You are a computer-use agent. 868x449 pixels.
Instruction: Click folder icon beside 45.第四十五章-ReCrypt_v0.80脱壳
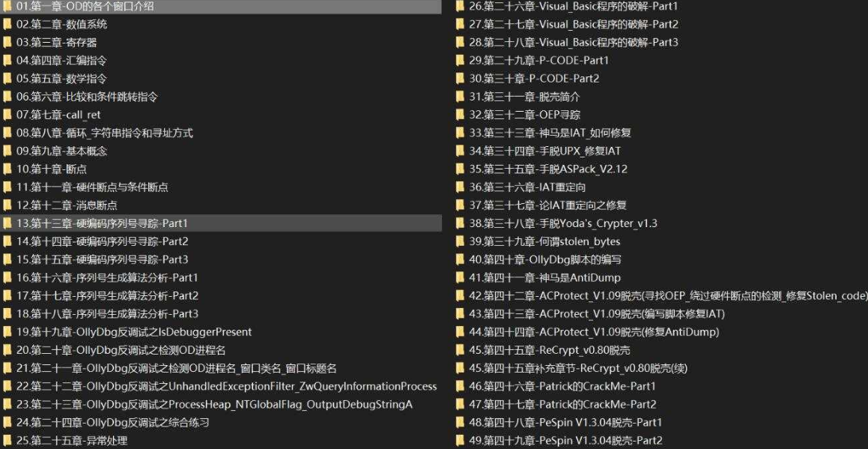point(460,350)
